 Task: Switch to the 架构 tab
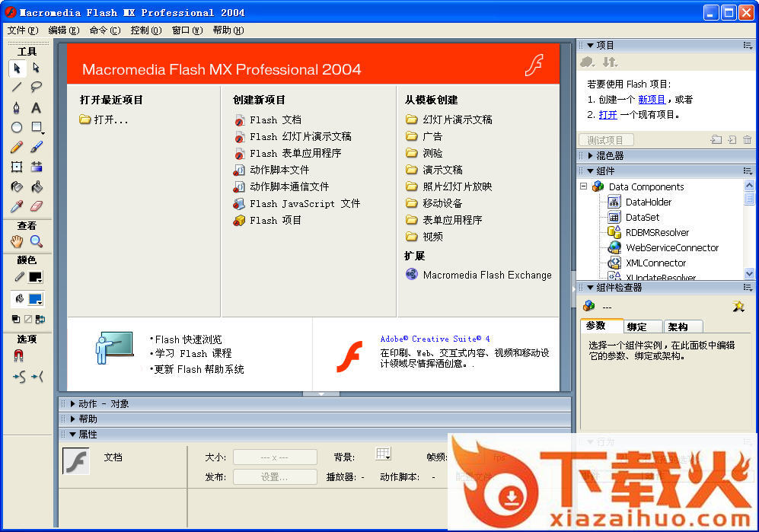(x=683, y=327)
